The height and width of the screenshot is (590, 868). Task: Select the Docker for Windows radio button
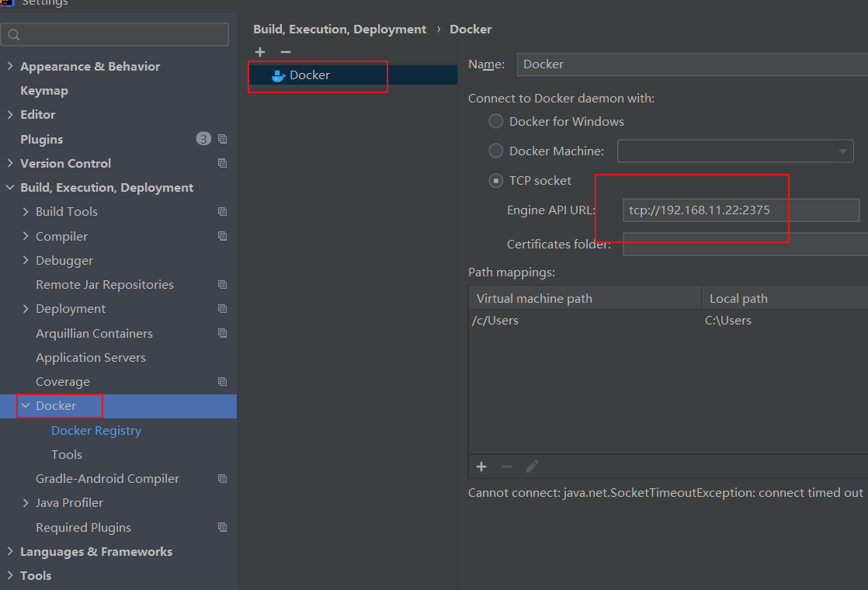coord(495,121)
